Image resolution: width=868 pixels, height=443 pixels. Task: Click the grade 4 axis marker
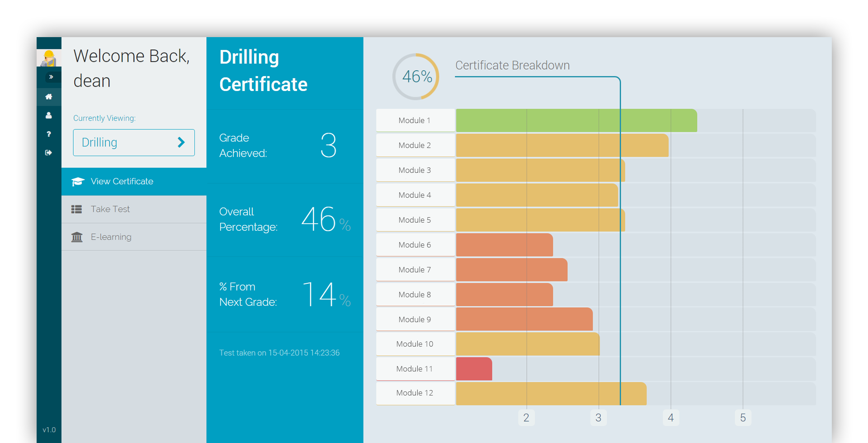tap(670, 418)
